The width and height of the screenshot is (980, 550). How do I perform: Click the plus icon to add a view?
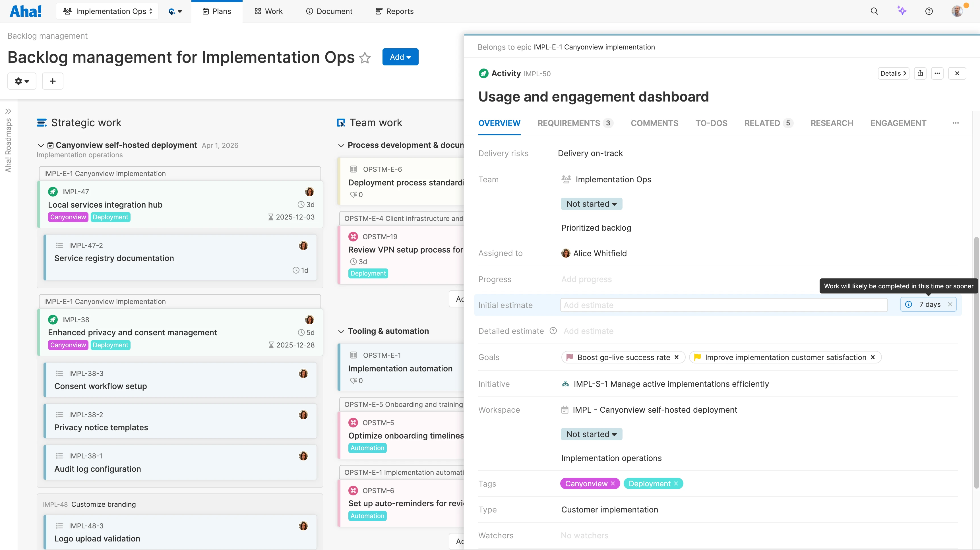(53, 81)
